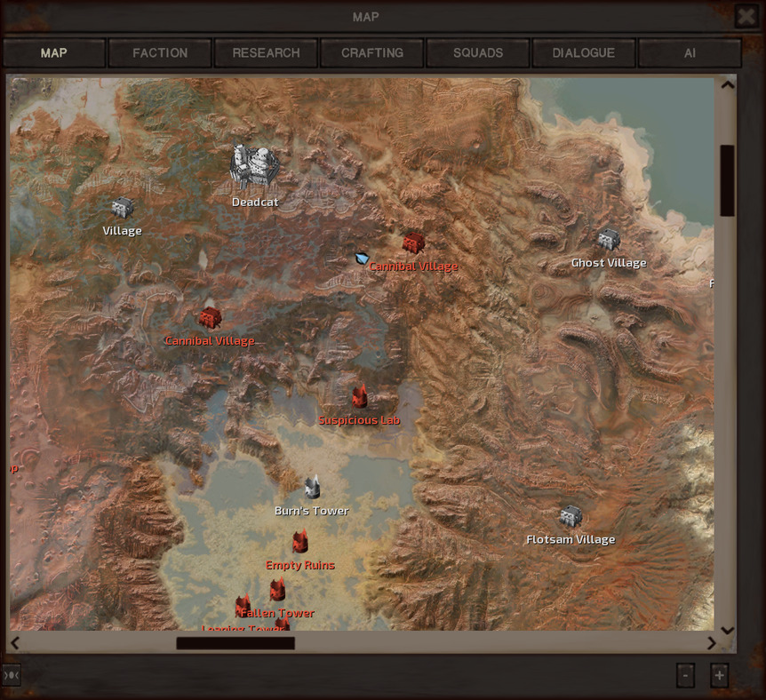Click the scroll down arrow on map
766x700 pixels.
click(728, 630)
